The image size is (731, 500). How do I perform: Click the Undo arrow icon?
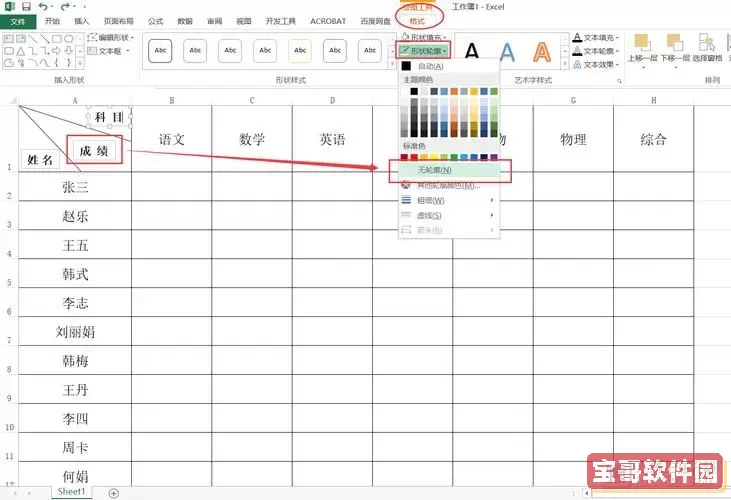point(41,6)
